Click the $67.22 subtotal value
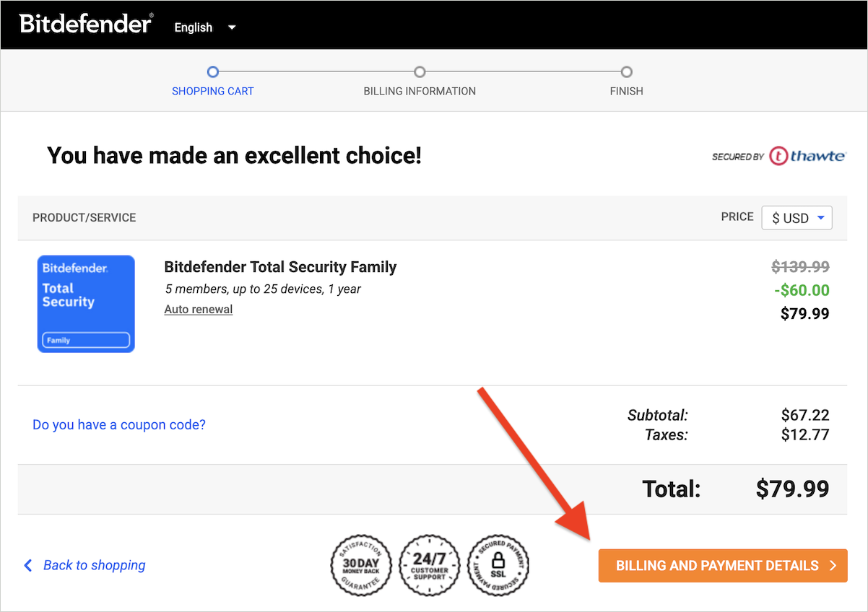The height and width of the screenshot is (612, 868). [805, 415]
